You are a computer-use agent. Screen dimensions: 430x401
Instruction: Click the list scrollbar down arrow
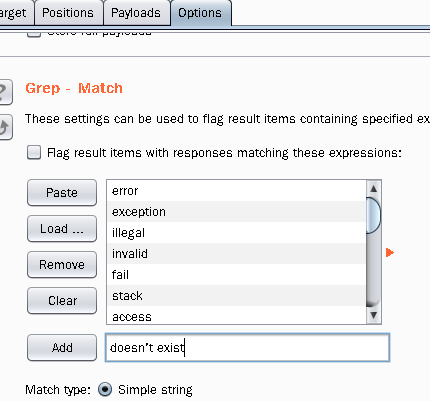coord(374,315)
